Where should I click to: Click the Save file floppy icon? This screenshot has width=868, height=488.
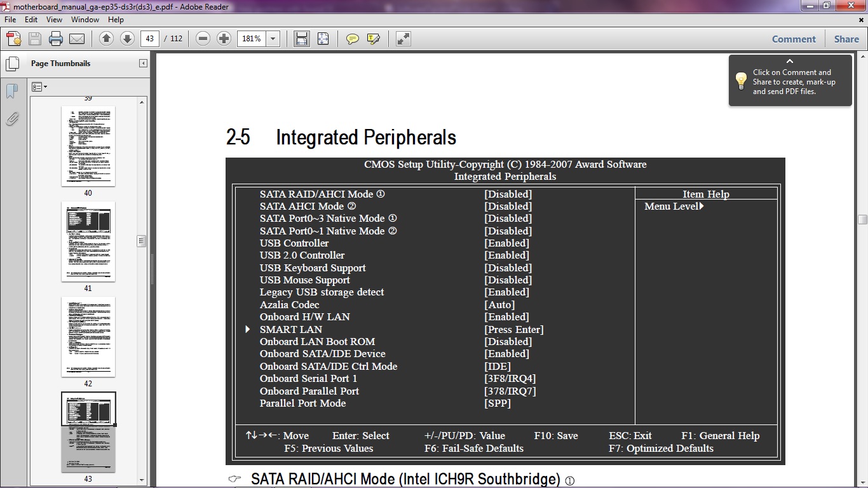coord(35,39)
